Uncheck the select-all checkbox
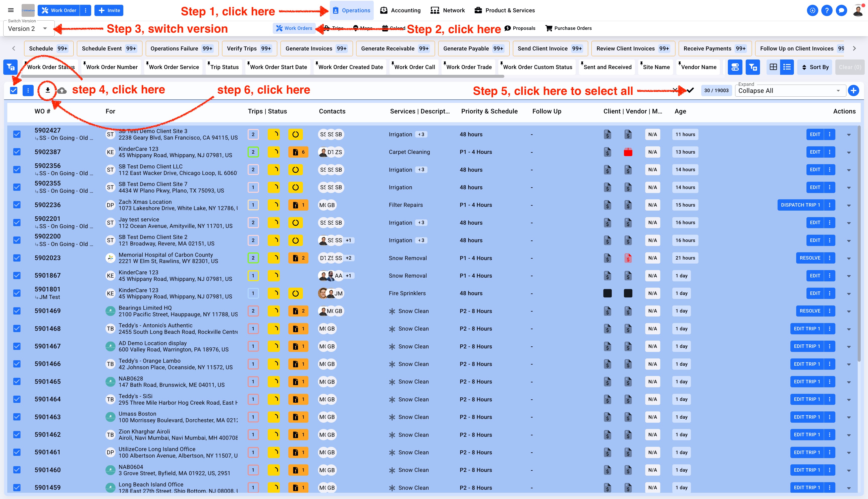 (14, 90)
